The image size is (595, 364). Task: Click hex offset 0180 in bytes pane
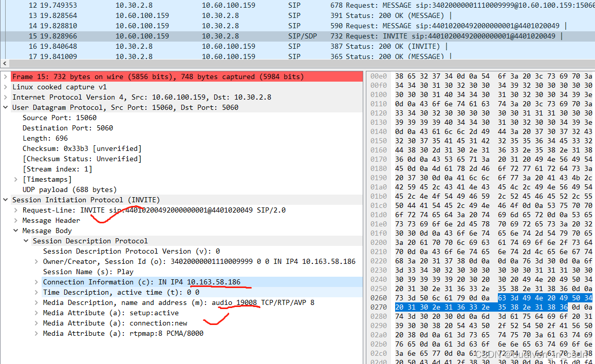tap(378, 168)
